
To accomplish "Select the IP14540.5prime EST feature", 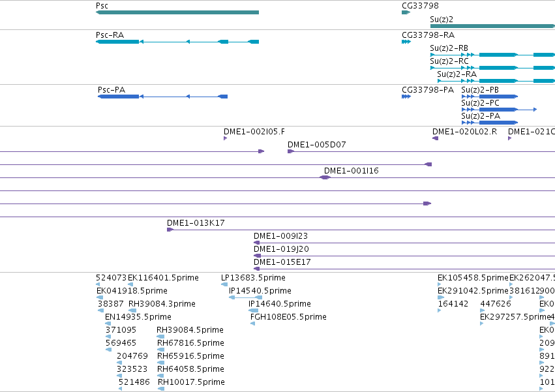I will [246, 297].
